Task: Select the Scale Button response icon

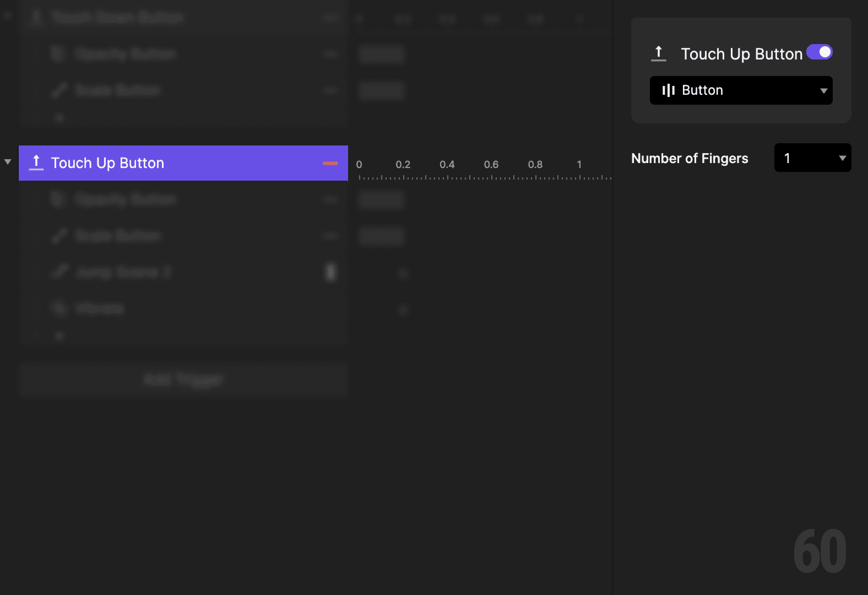Action: (59, 90)
